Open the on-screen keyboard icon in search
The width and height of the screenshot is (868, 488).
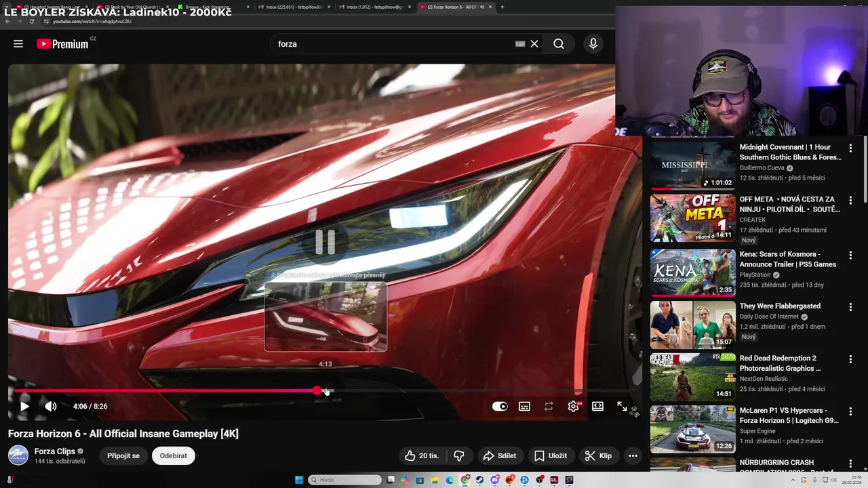pyautogui.click(x=520, y=44)
